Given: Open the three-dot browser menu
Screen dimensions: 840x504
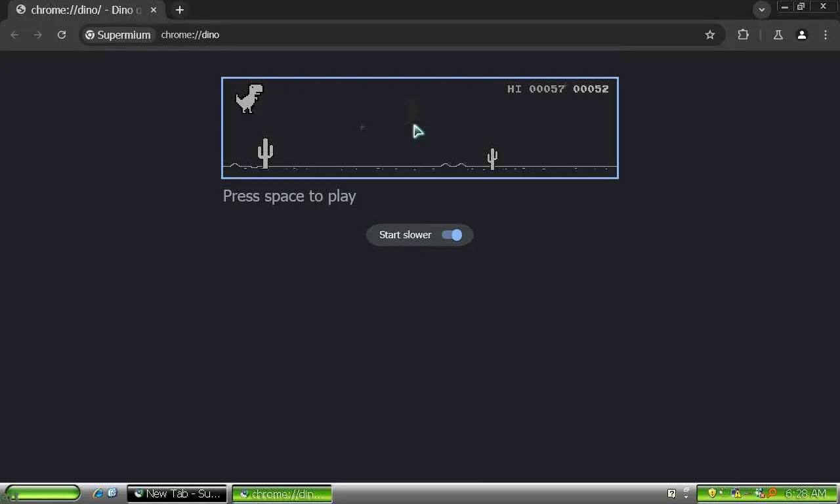Looking at the screenshot, I should pos(826,35).
